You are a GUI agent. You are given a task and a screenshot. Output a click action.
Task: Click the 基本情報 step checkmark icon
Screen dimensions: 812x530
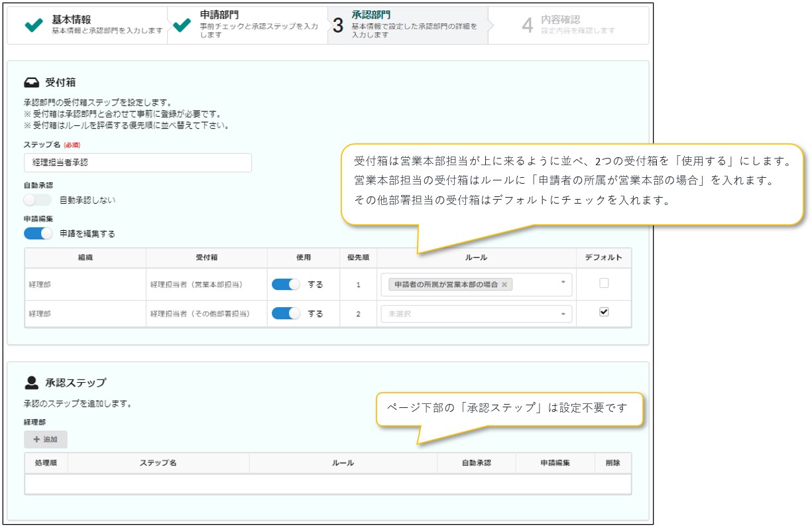pyautogui.click(x=33, y=25)
